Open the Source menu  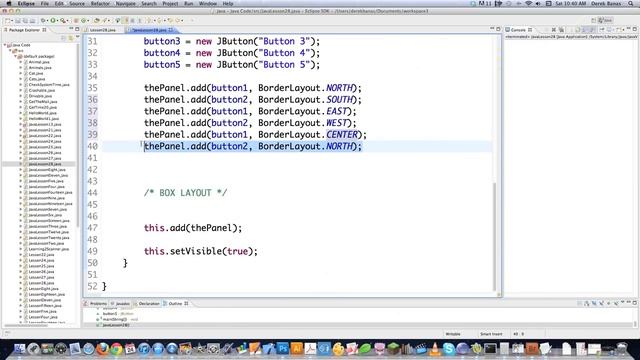(x=76, y=3)
